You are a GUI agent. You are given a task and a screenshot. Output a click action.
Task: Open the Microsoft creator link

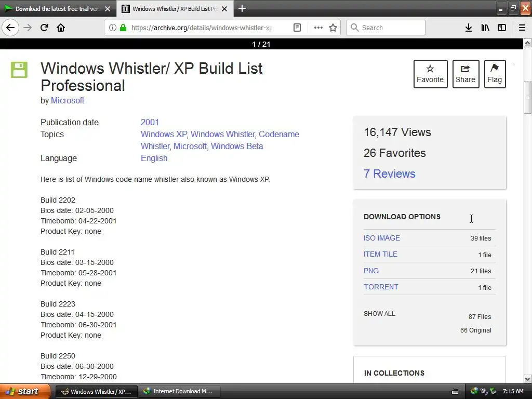coord(68,100)
